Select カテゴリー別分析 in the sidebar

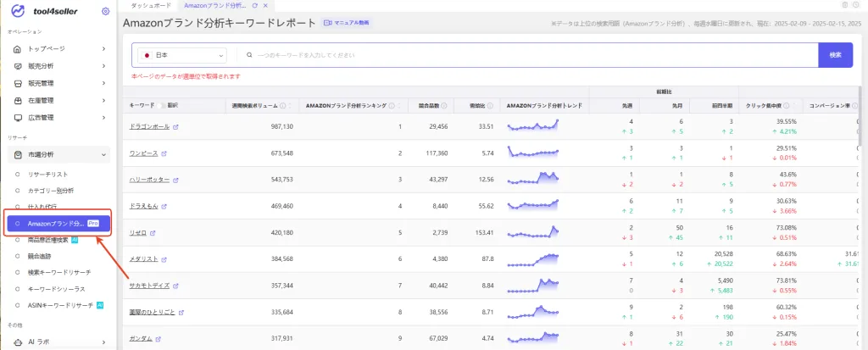[x=51, y=191]
